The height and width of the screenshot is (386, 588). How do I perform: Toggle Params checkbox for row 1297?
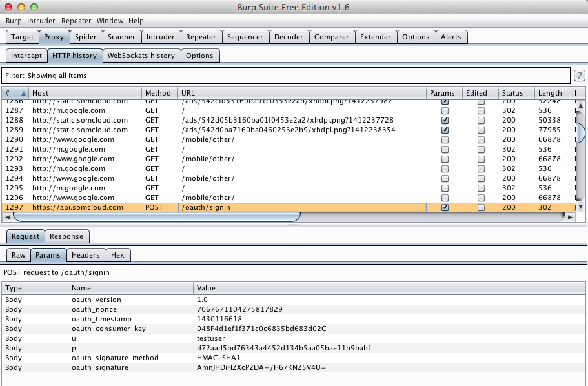[x=444, y=208]
